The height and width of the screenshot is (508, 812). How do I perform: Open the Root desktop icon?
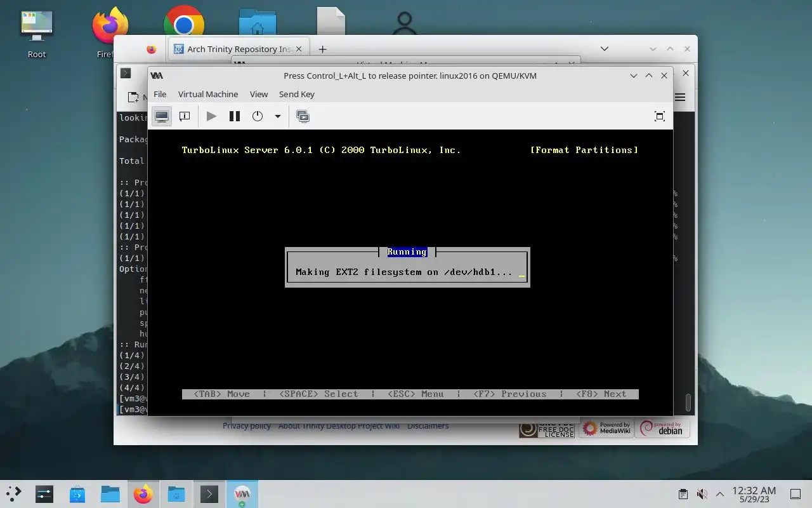(x=37, y=33)
